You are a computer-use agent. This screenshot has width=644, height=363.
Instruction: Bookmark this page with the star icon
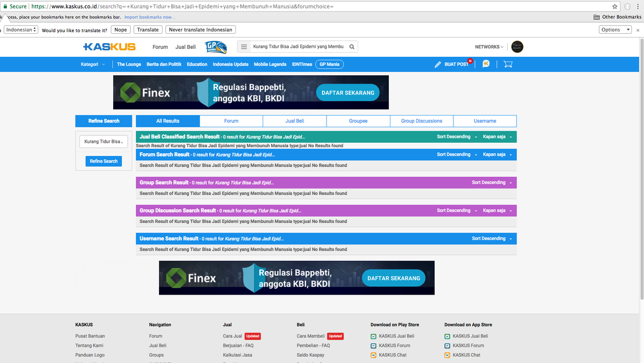click(615, 7)
